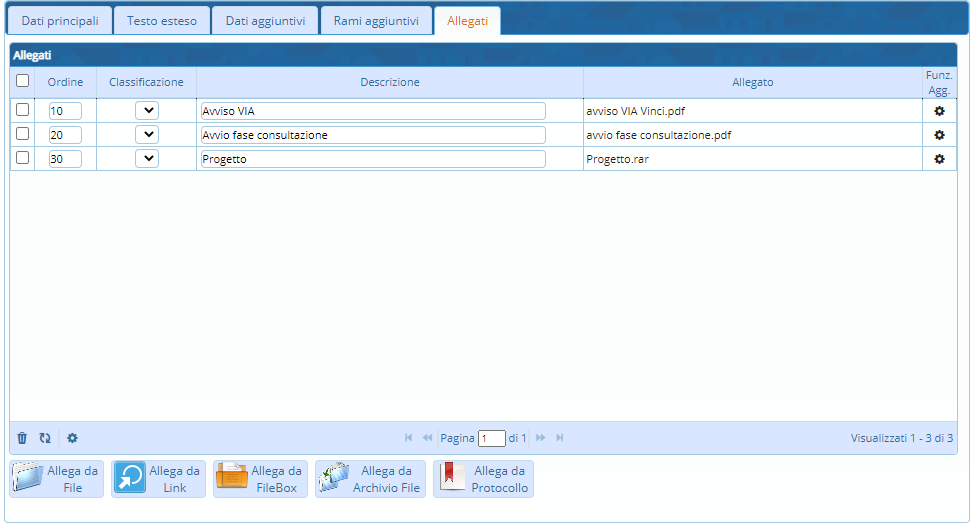
Task: Jump to the last page arrow icon
Action: [560, 438]
